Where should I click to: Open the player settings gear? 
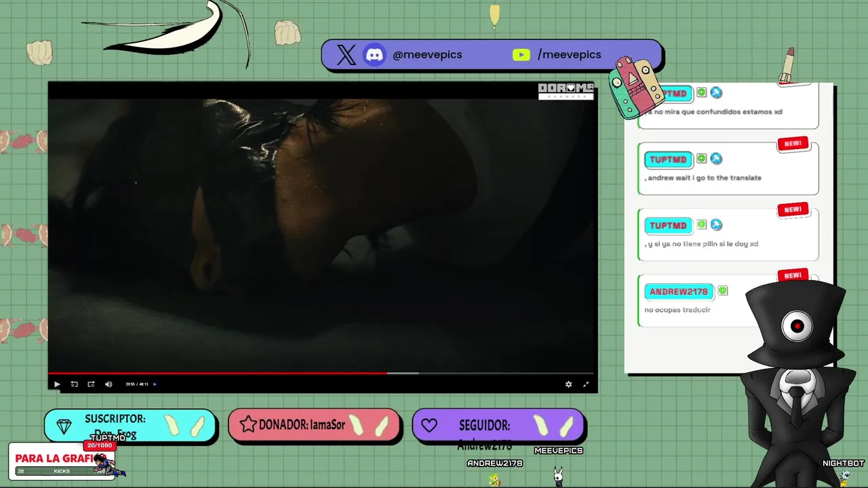click(x=568, y=384)
